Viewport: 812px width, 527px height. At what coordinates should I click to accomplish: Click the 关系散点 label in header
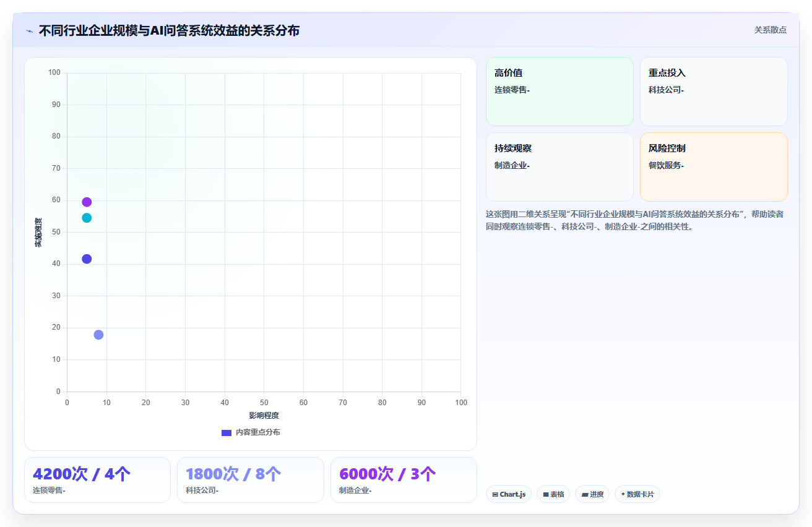tap(770, 30)
